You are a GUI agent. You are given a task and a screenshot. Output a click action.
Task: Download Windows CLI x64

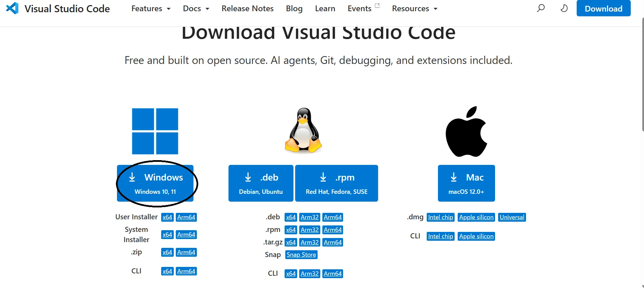point(167,271)
